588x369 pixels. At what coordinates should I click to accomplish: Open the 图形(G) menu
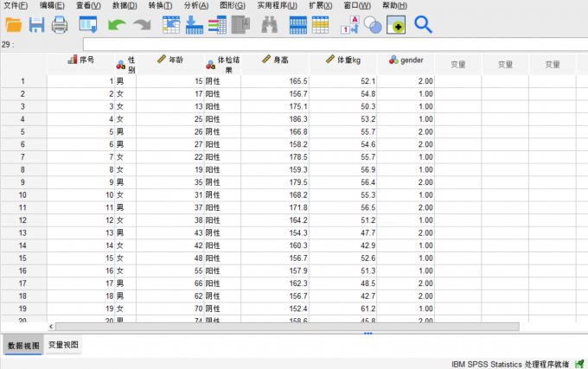pos(233,6)
